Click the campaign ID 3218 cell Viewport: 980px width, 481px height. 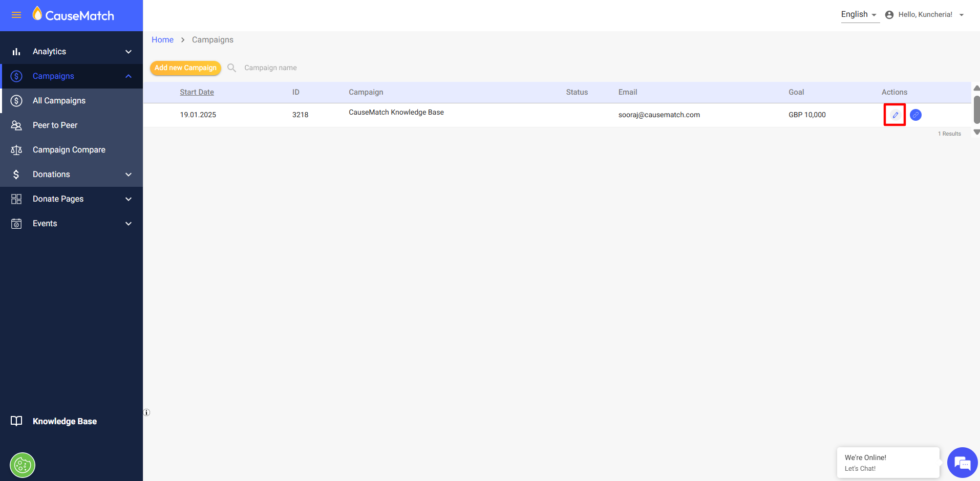(x=300, y=115)
